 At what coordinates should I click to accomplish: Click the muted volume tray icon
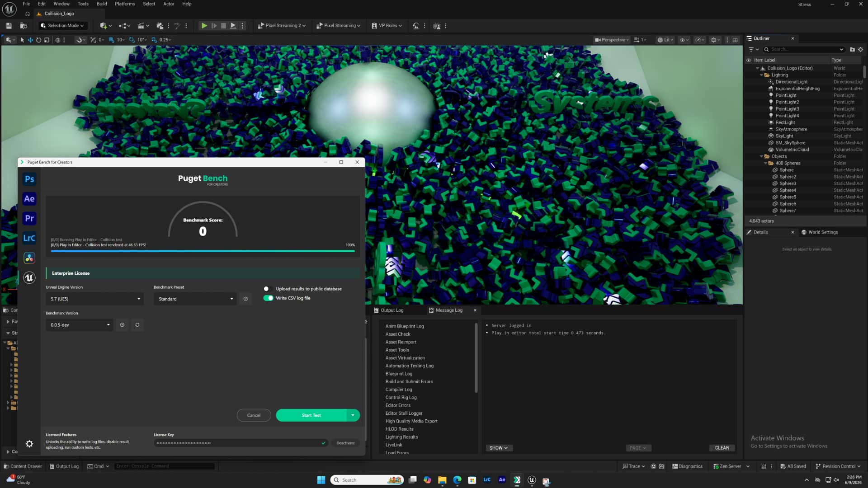pyautogui.click(x=836, y=480)
